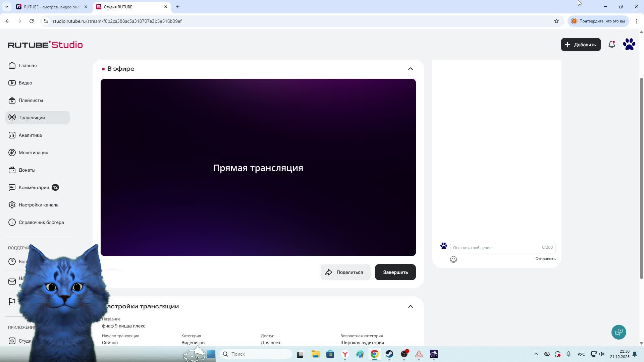The width and height of the screenshot is (644, 362).
Task: Open Монетизация section in sidebar
Action: (x=33, y=153)
